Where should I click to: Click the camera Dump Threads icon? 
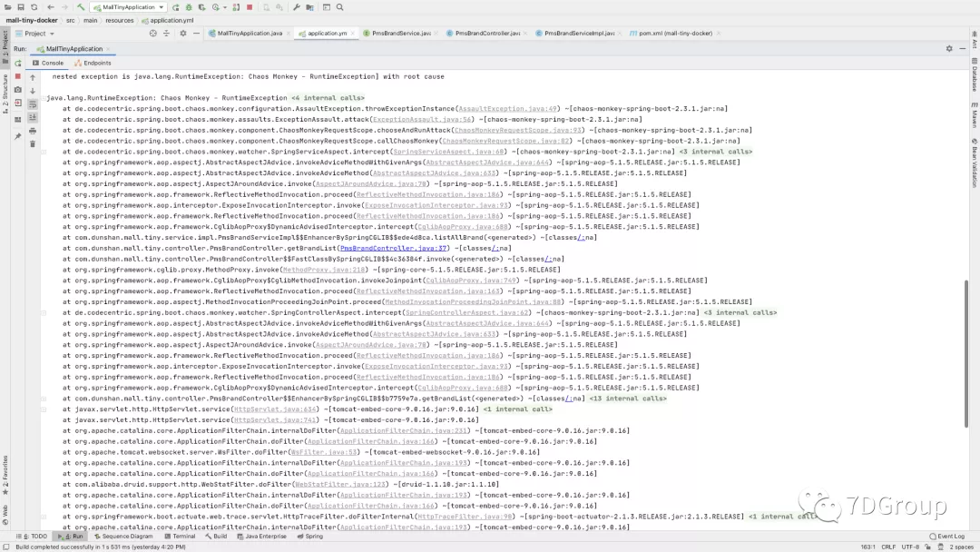pos(18,90)
